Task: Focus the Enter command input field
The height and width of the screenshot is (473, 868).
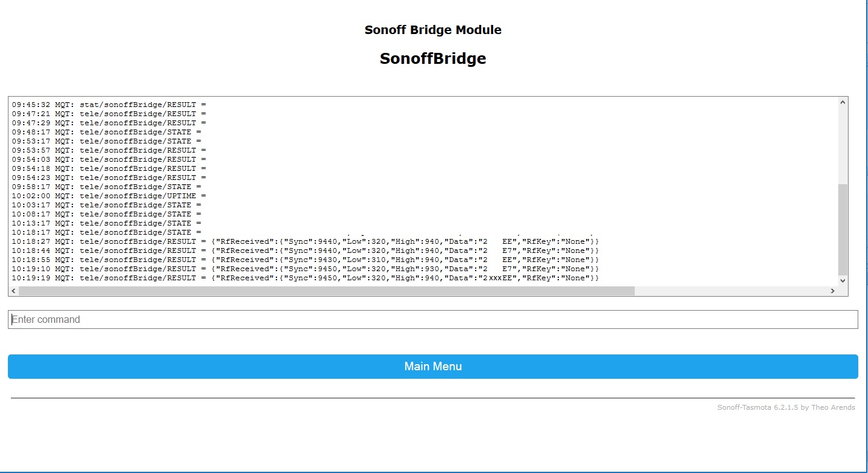Action: [433, 320]
